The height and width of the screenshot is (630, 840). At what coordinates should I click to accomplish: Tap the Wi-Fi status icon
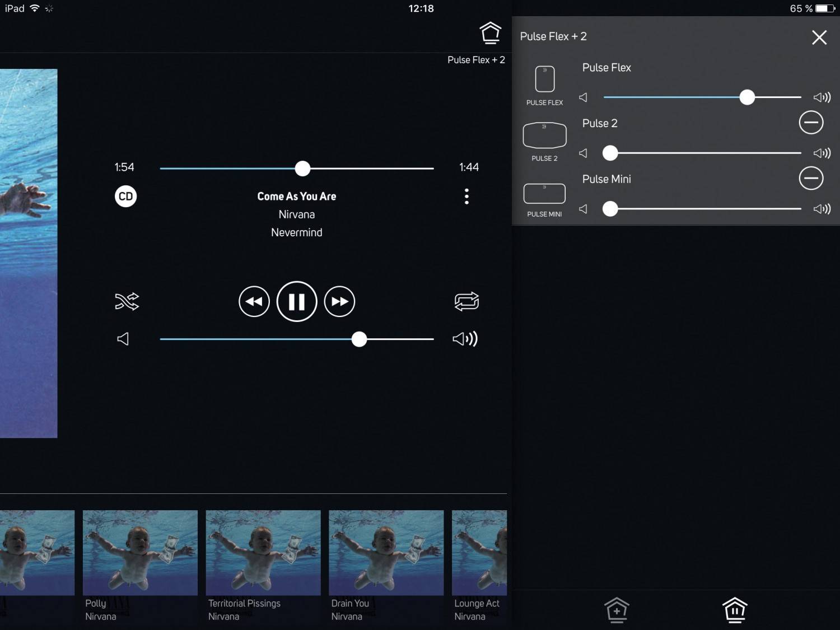[x=35, y=8]
